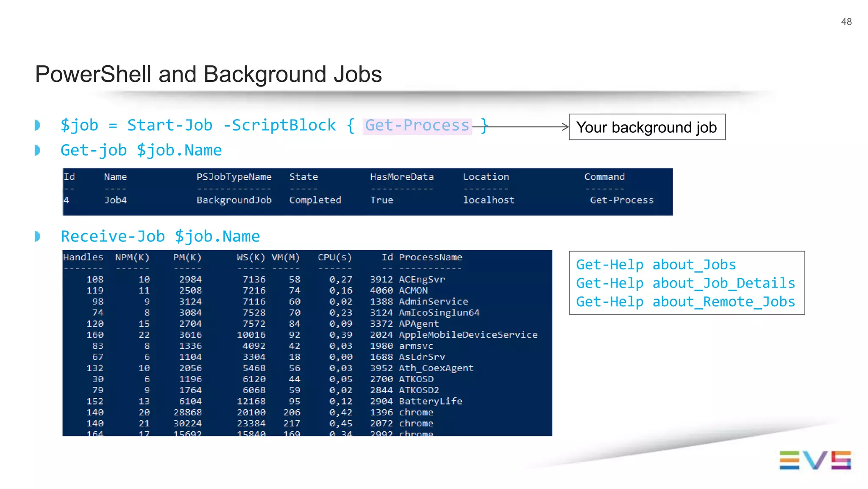Click the 'True' HasMoreData value

click(x=381, y=200)
